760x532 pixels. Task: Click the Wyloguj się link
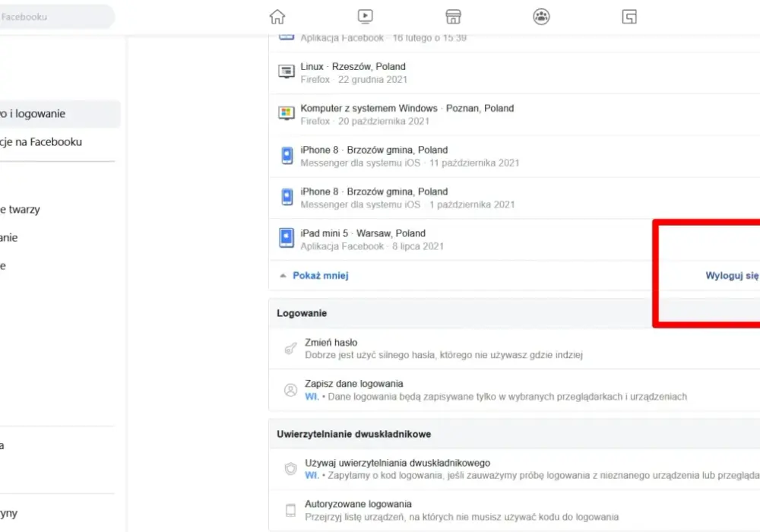click(x=732, y=276)
